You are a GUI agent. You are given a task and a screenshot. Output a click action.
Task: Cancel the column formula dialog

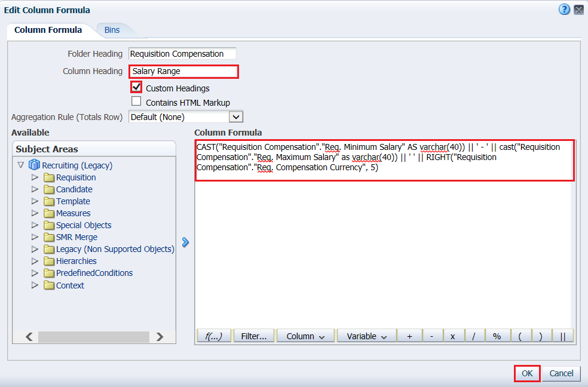(561, 373)
